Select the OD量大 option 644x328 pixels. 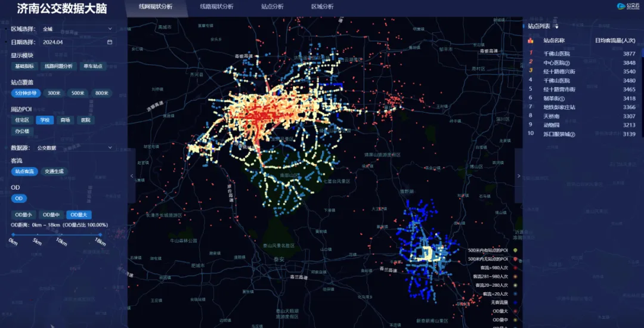click(79, 215)
